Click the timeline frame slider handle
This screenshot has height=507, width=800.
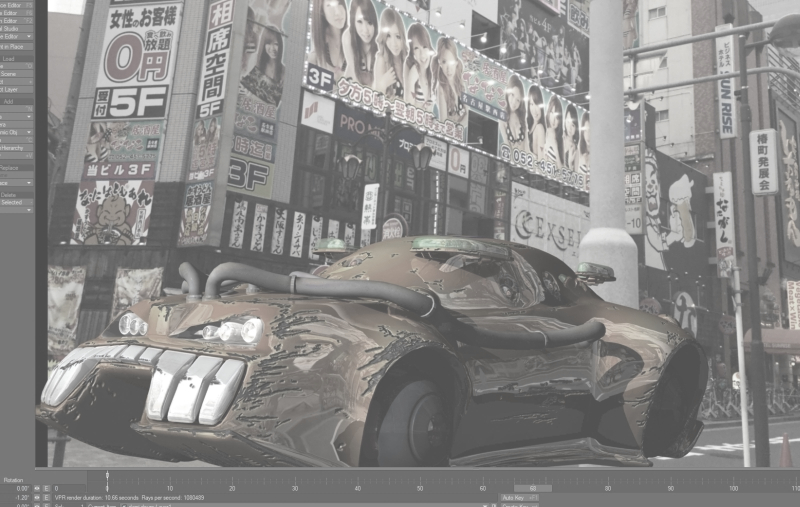[107, 479]
